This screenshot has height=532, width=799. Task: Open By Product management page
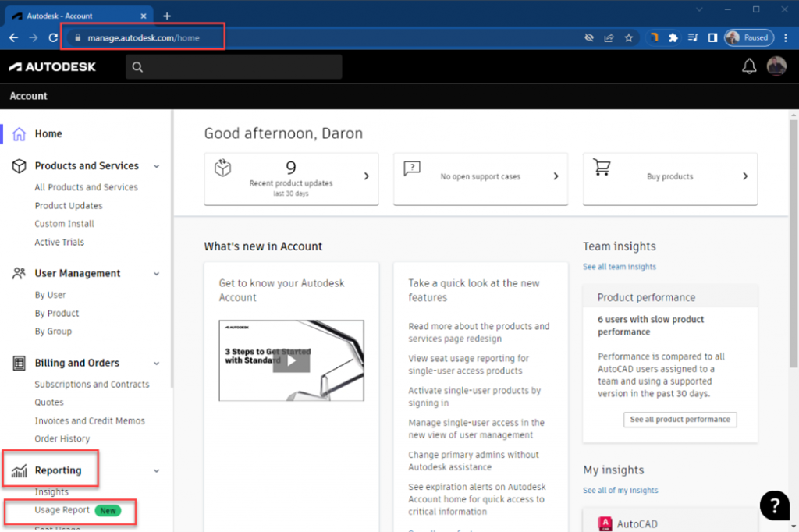coord(56,313)
